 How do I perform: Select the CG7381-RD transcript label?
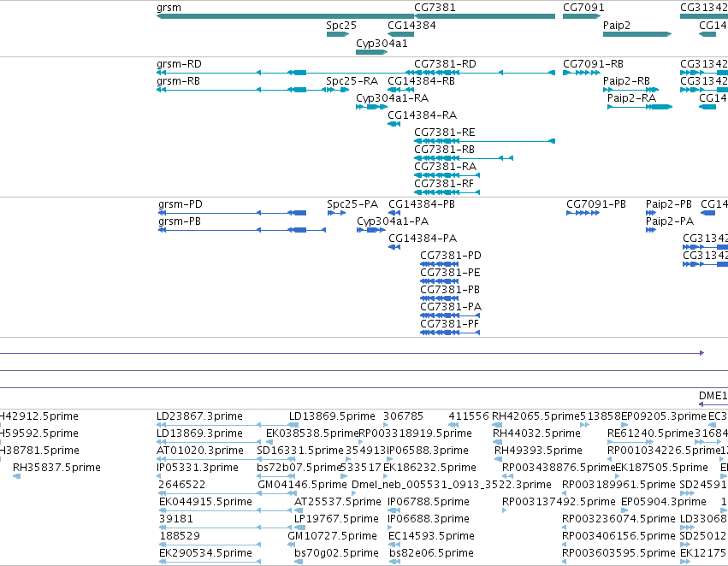point(445,64)
